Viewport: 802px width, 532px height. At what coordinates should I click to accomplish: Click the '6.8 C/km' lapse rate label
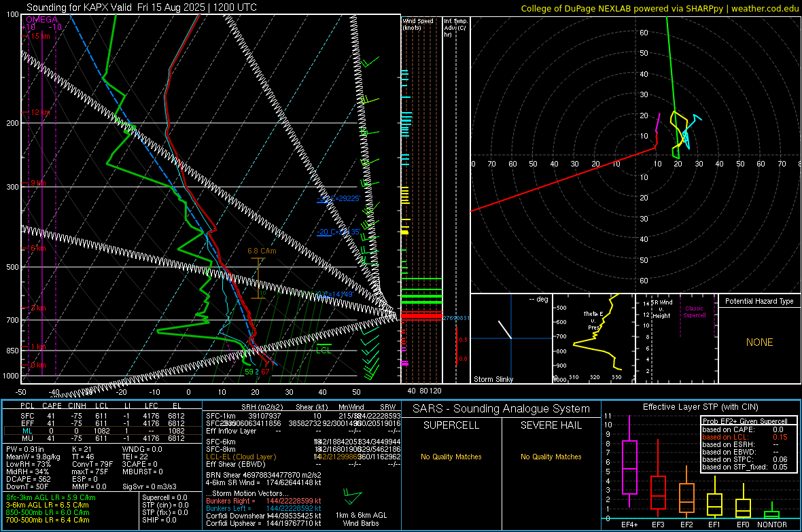pos(262,251)
